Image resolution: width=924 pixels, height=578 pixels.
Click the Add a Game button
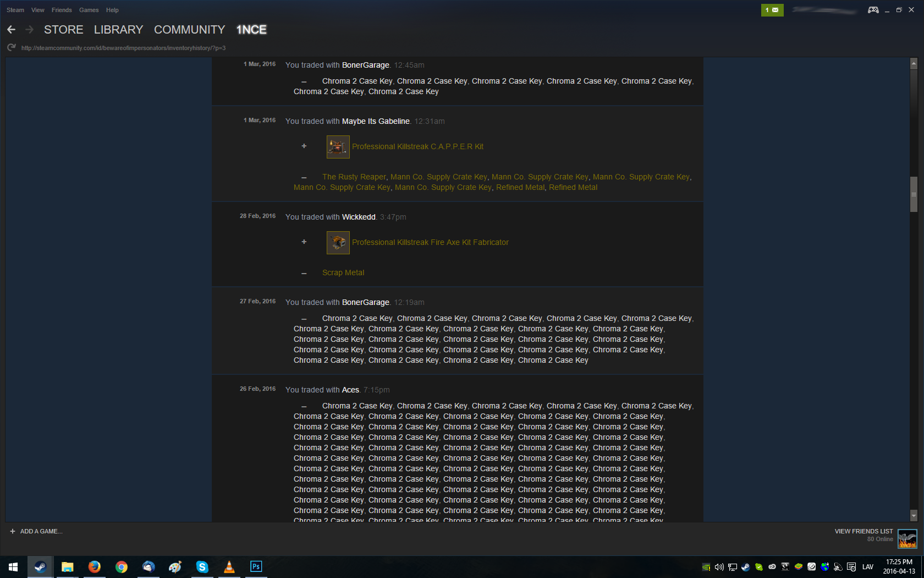36,531
